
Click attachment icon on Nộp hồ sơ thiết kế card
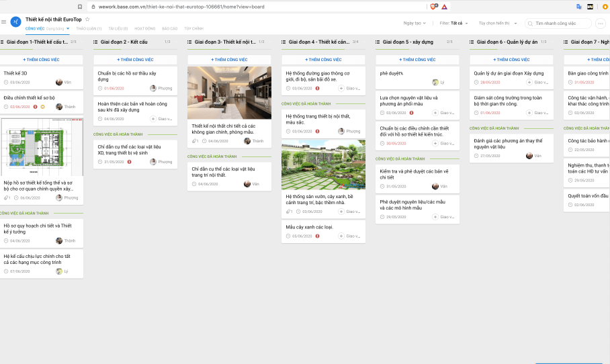[6, 198]
